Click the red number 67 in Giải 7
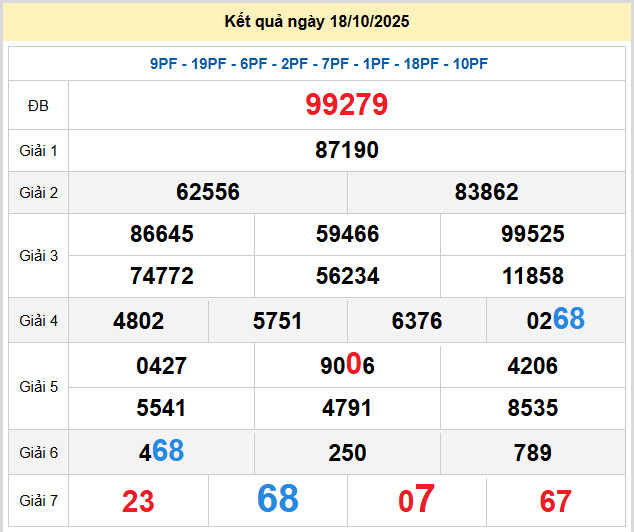Viewport: 634px width, 532px height. pos(555,501)
